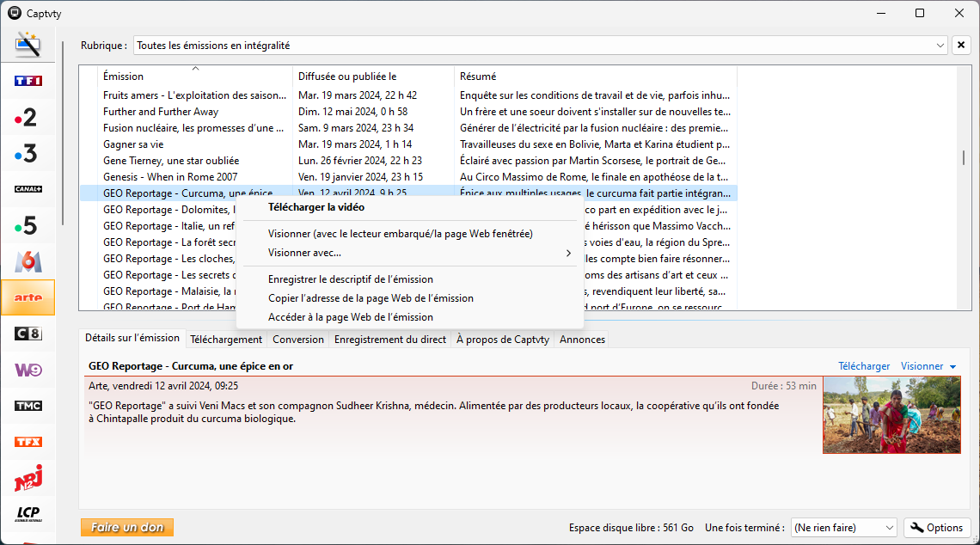Sort by the Résumé column header
Viewport: 980px width, 545px height.
click(596, 77)
